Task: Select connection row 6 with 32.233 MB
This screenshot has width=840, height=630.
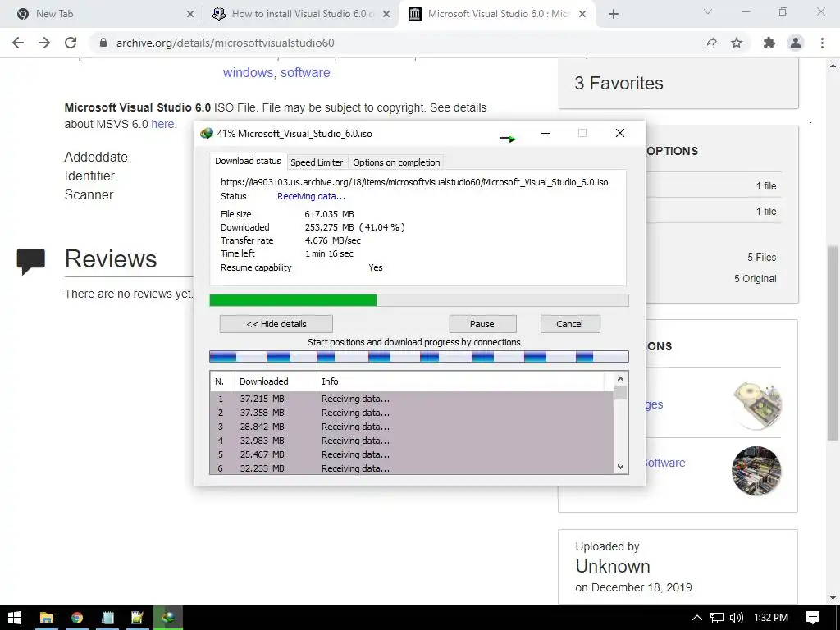Action: pos(412,468)
